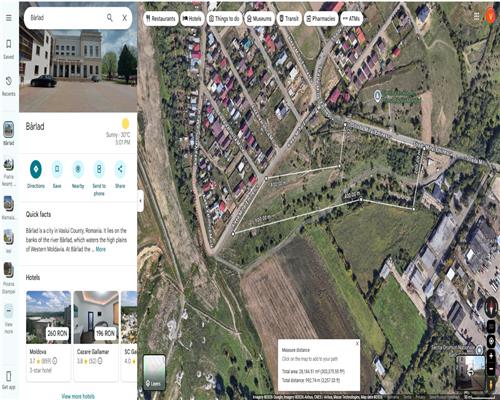Click the Total distance measurement text
The image size is (500, 400).
click(311, 380)
